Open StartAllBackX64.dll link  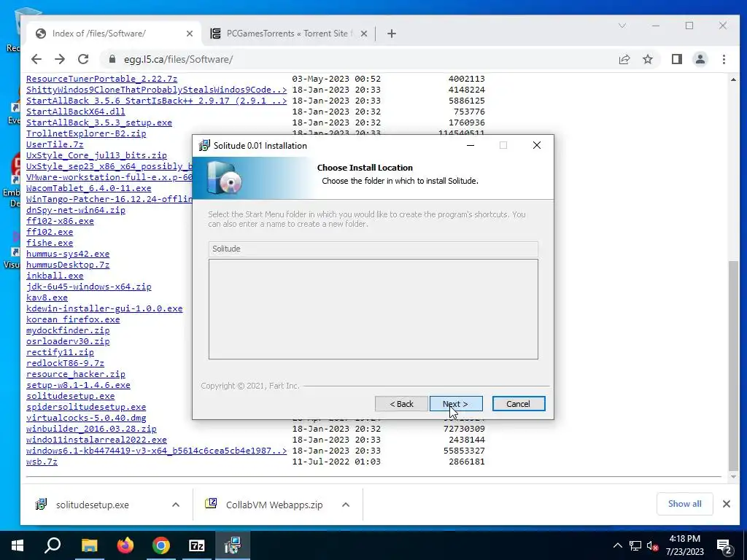point(76,112)
